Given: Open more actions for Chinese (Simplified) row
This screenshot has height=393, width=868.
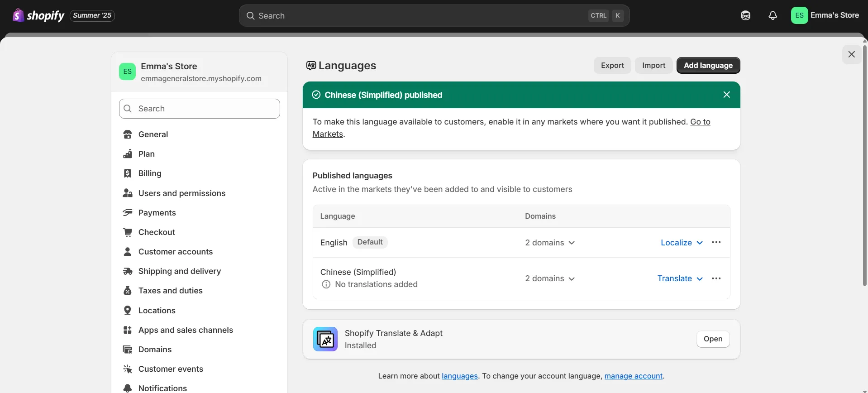Looking at the screenshot, I should click(716, 278).
